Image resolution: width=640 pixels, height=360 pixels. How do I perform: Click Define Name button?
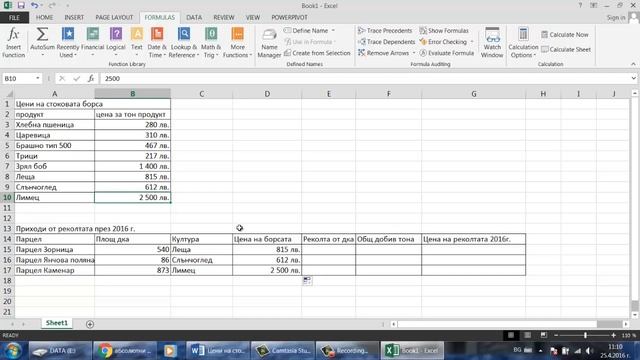306,31
